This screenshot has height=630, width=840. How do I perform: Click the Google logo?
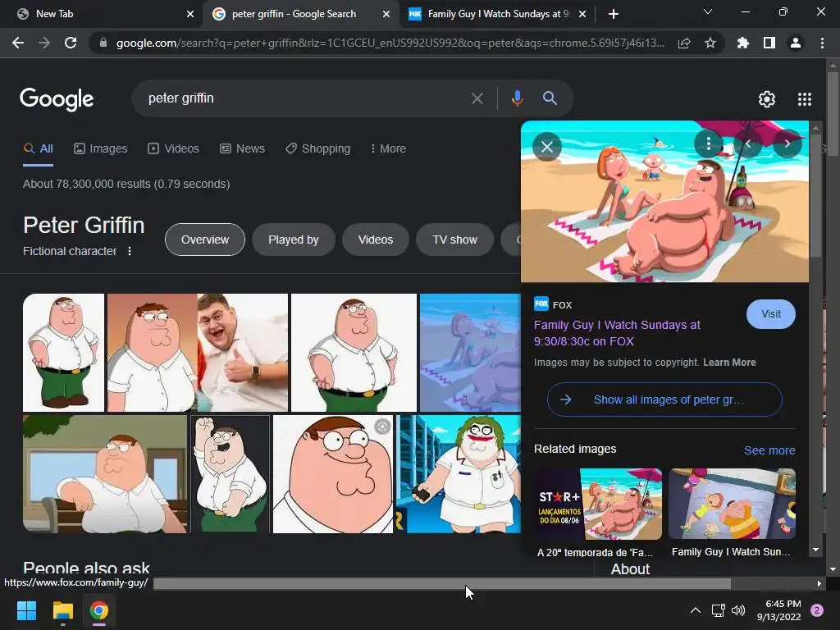pyautogui.click(x=57, y=99)
